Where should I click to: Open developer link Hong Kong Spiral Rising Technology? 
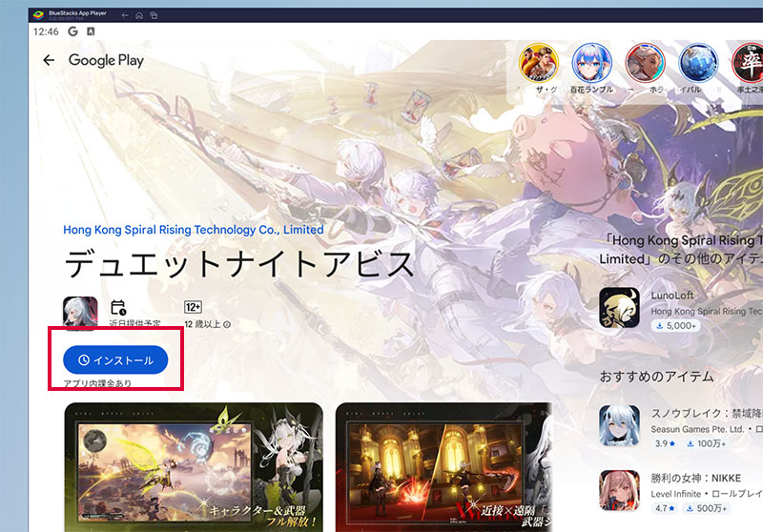coord(193,230)
